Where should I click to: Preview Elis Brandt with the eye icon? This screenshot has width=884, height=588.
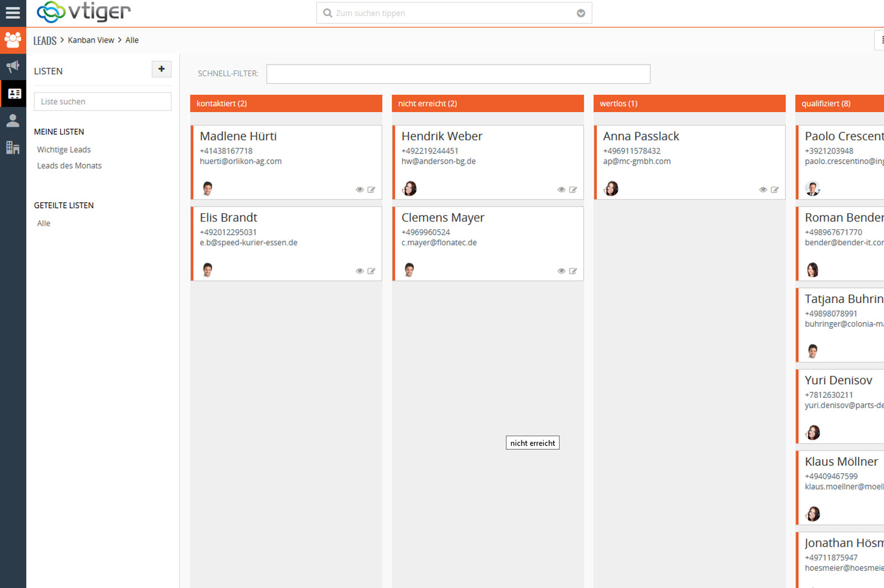click(359, 271)
